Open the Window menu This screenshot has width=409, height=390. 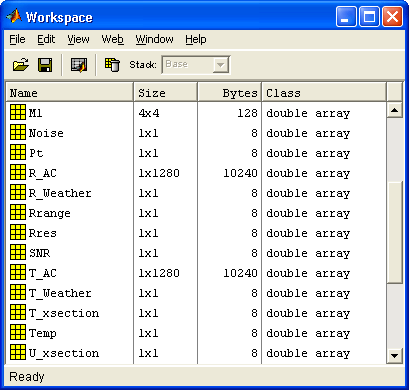pyautogui.click(x=154, y=39)
